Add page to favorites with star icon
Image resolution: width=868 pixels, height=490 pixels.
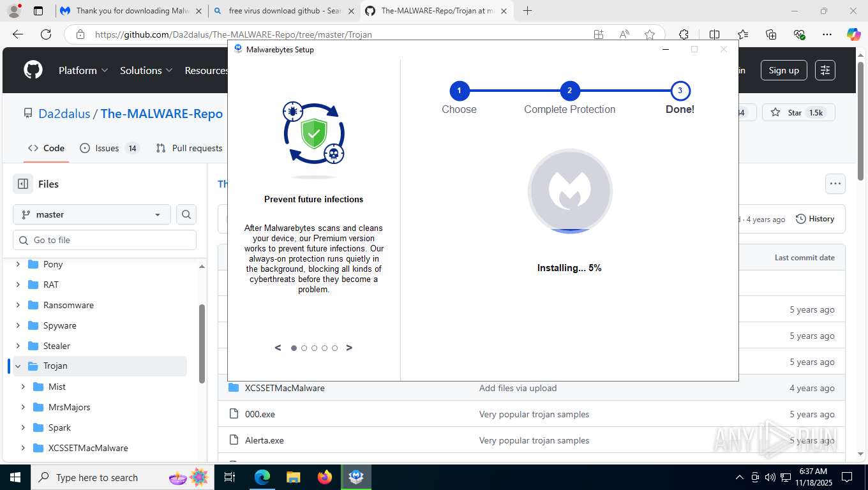tap(650, 34)
